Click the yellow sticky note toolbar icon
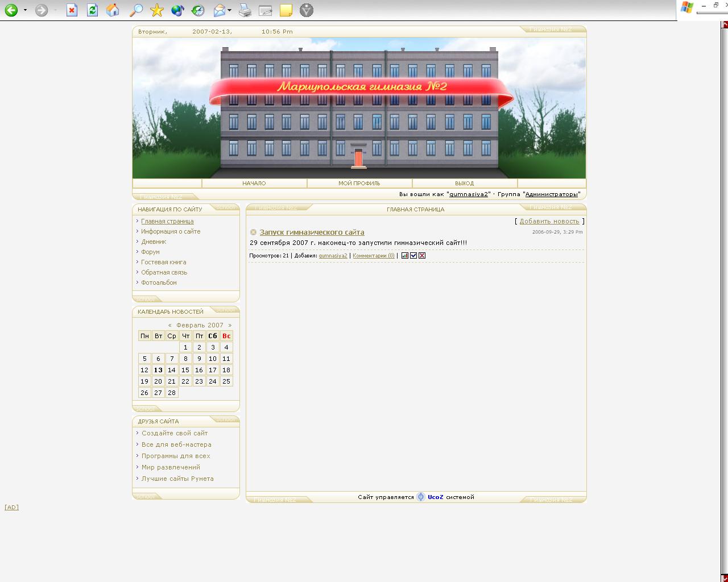The width and height of the screenshot is (728, 582). click(x=286, y=10)
